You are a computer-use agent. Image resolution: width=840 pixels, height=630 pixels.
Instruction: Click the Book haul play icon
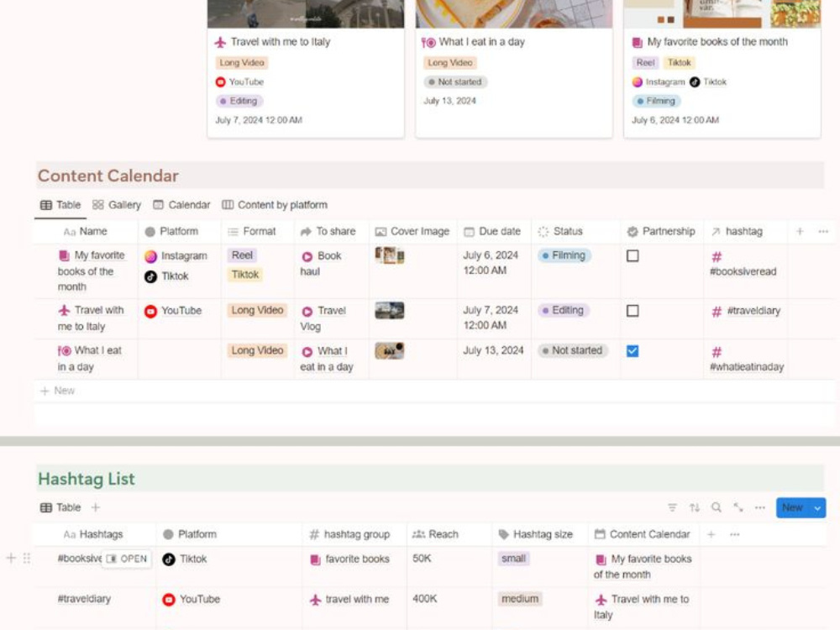[307, 256]
